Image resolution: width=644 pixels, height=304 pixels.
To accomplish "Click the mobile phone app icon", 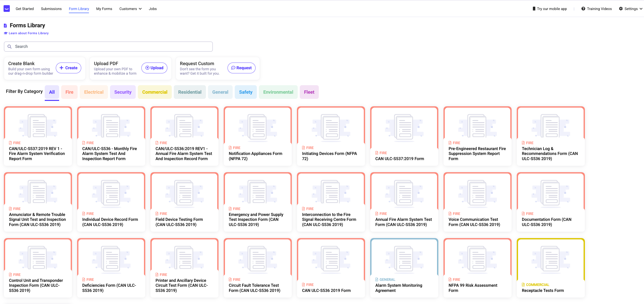I will 534,9.
